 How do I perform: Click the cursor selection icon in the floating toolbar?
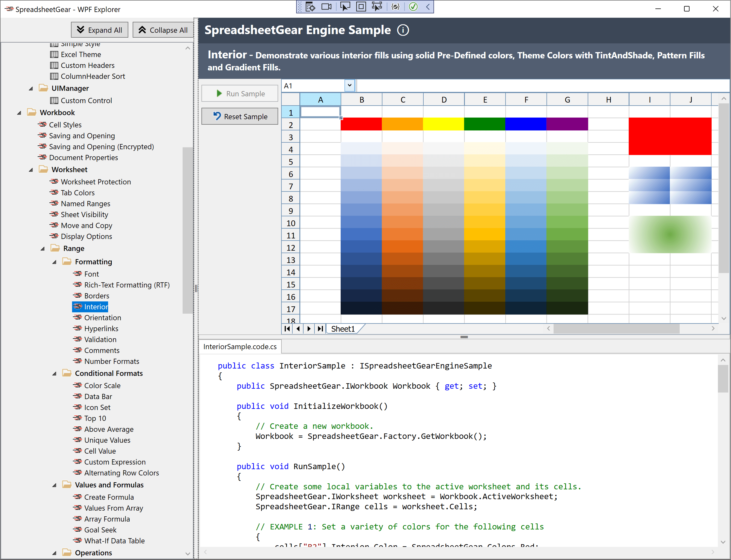(345, 7)
